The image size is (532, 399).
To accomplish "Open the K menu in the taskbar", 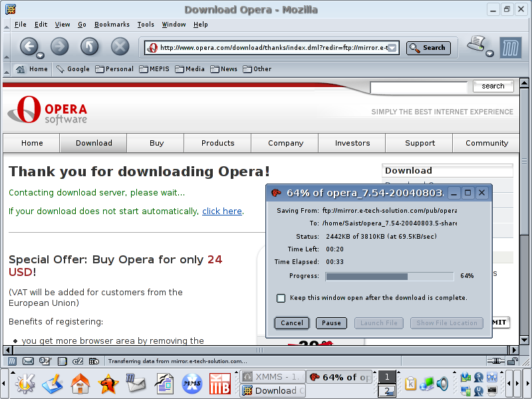I will tap(24, 384).
